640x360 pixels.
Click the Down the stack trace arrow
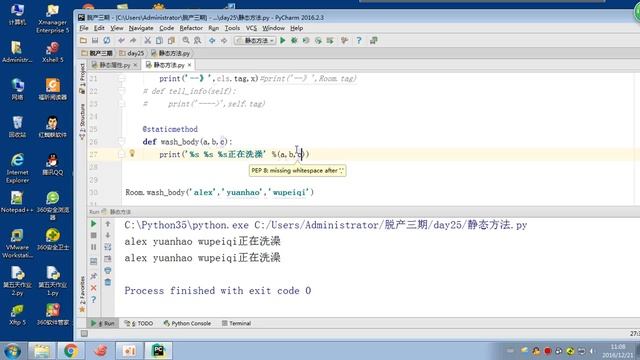pyautogui.click(x=108, y=236)
